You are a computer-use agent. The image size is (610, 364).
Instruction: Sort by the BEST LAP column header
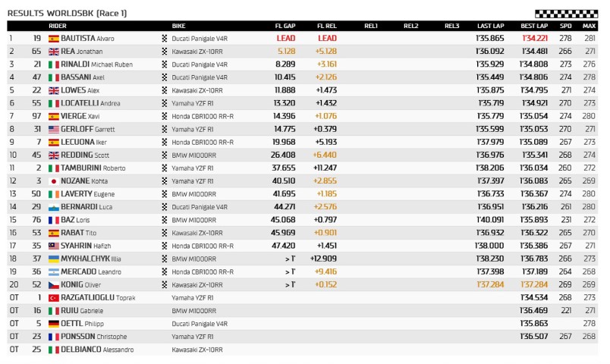pyautogui.click(x=533, y=26)
